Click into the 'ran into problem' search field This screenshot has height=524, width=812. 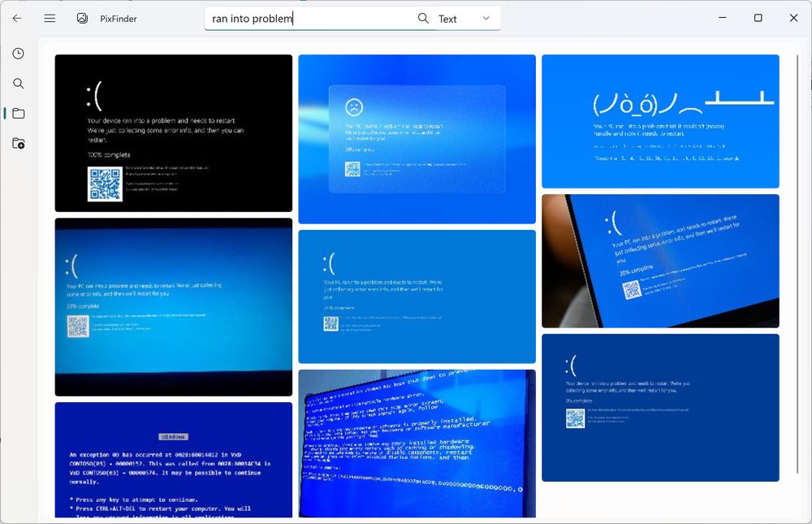pyautogui.click(x=311, y=19)
